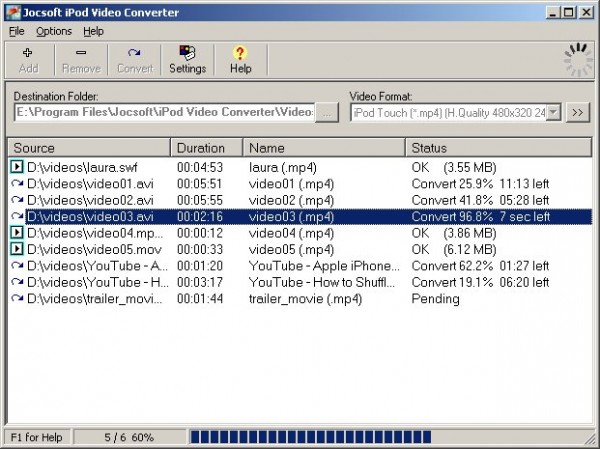600x449 pixels.
Task: Sort the list by the Duration column header
Action: (x=207, y=148)
